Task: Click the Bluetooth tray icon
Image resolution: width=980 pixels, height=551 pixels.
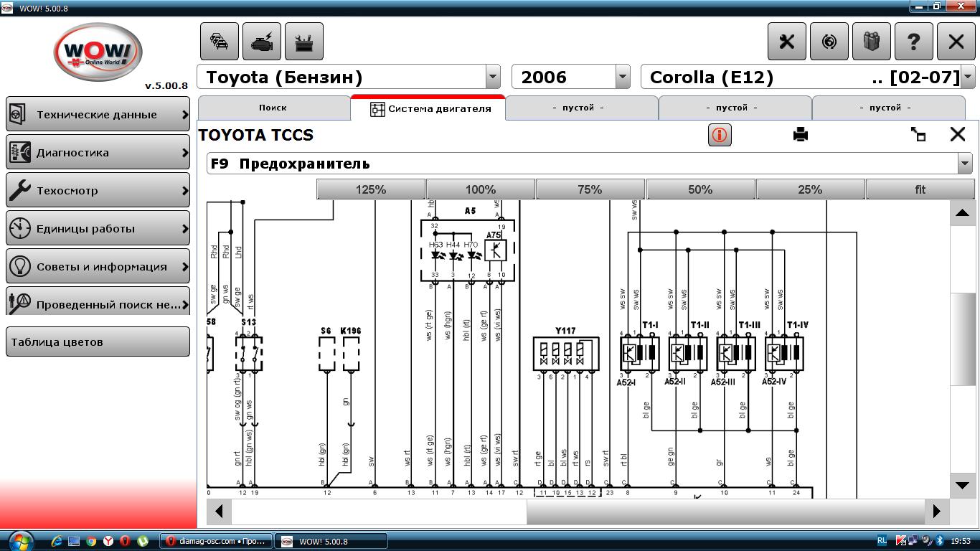Action: (940, 541)
